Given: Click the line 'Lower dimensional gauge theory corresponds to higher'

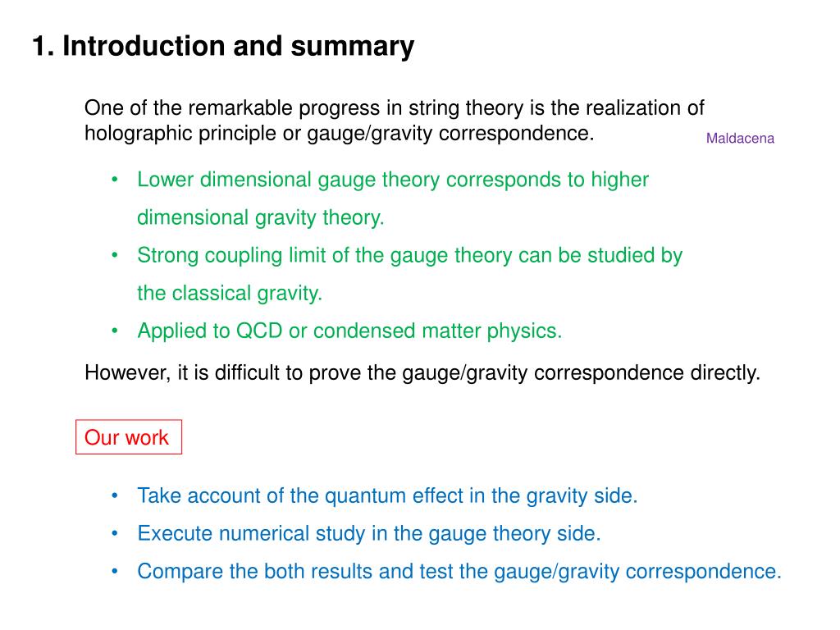Looking at the screenshot, I should (393, 180).
